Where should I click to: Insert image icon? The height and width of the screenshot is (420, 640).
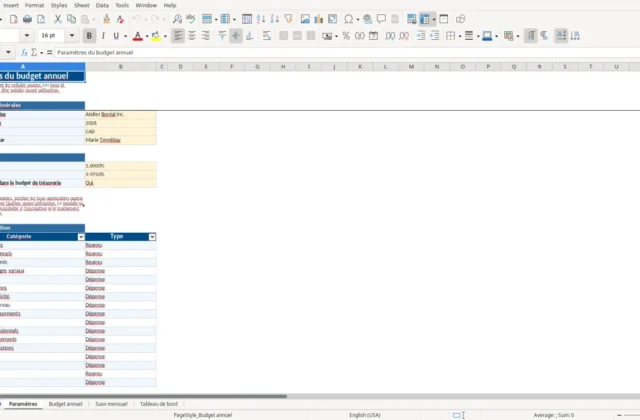tap(305, 19)
